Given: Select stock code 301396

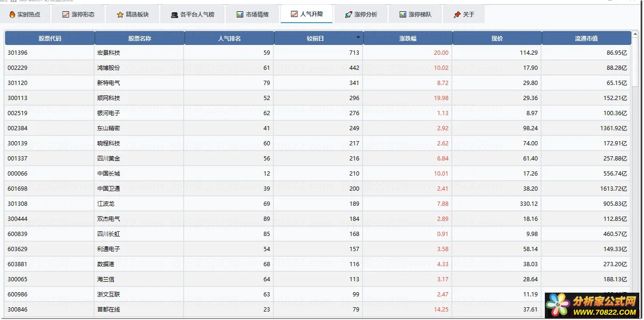Looking at the screenshot, I should point(17,53).
